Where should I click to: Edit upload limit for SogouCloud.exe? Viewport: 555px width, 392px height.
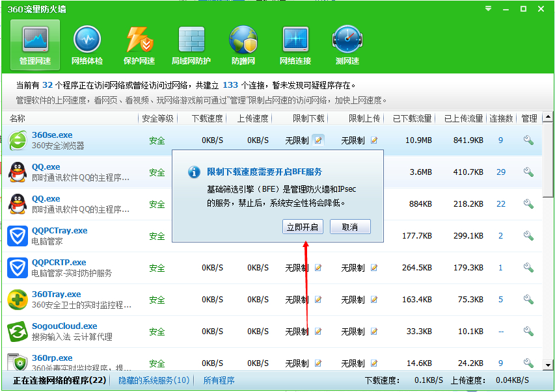374,332
